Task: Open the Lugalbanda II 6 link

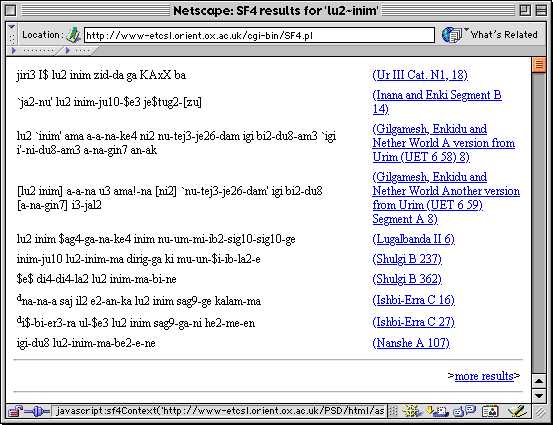Action: point(413,239)
